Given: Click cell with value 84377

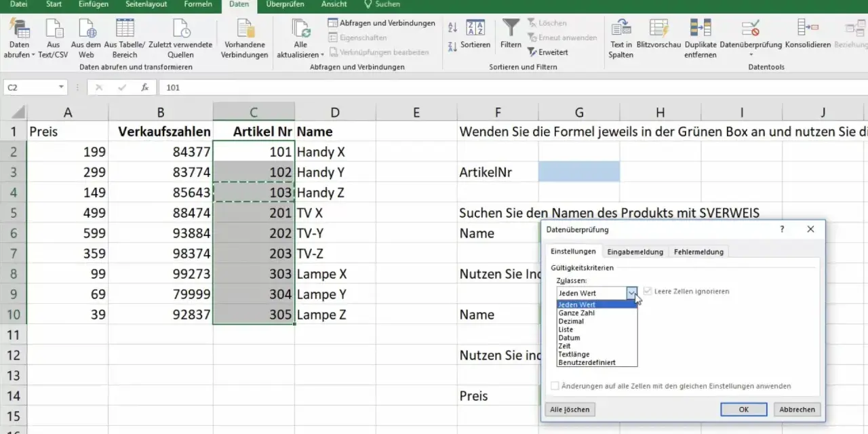Looking at the screenshot, I should tap(161, 152).
